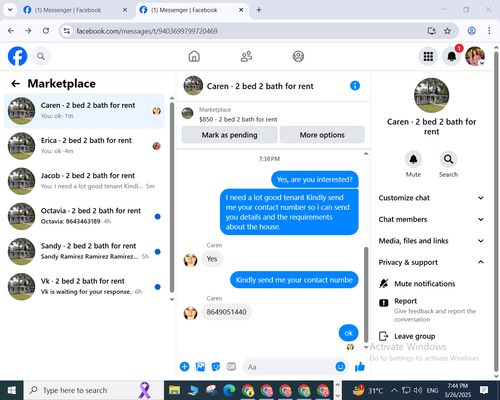Open the Groups icon in top navigation
This screenshot has width=500, height=400.
pyautogui.click(x=298, y=56)
